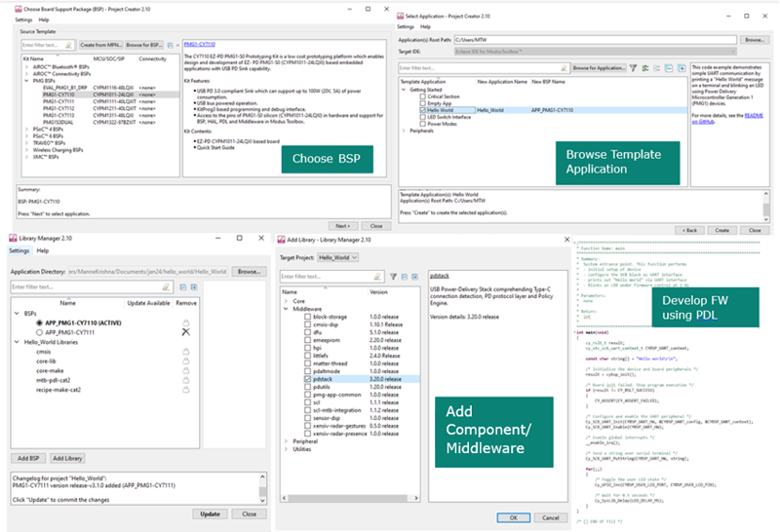Open the Help menu in Choose BSP window

point(44,19)
